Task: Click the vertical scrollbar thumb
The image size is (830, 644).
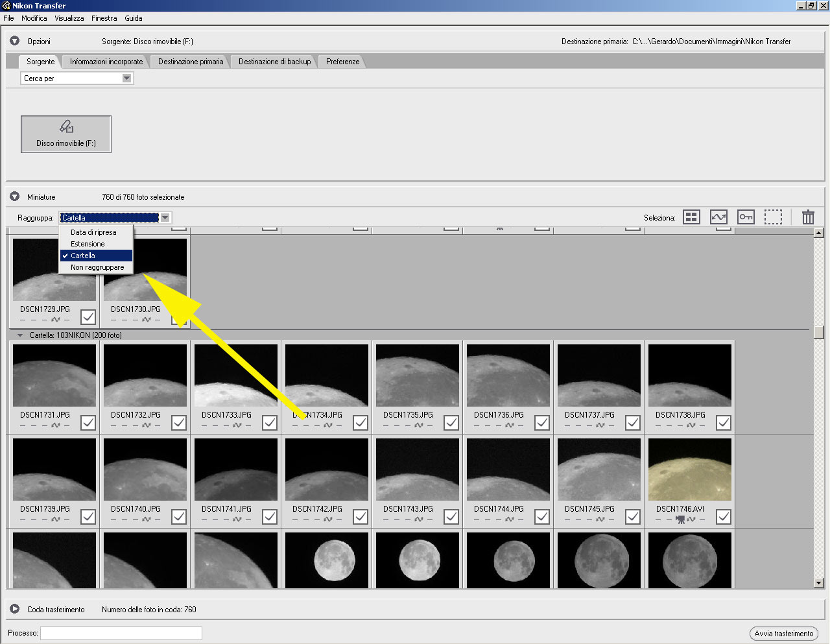Action: tap(819, 332)
